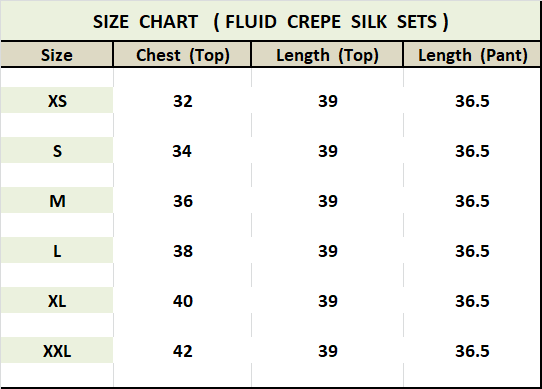This screenshot has width=542, height=389.
Task: Click the Length (Top) column header
Action: click(x=327, y=55)
